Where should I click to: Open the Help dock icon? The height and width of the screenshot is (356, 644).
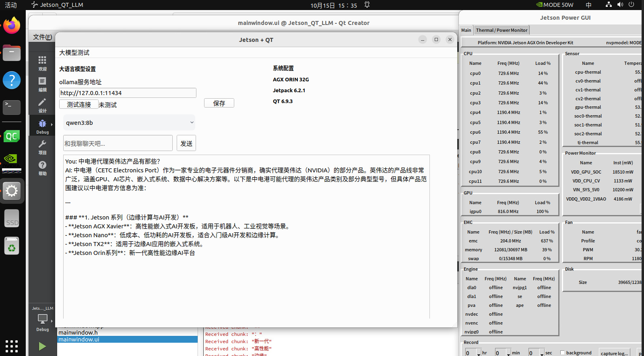(x=12, y=80)
